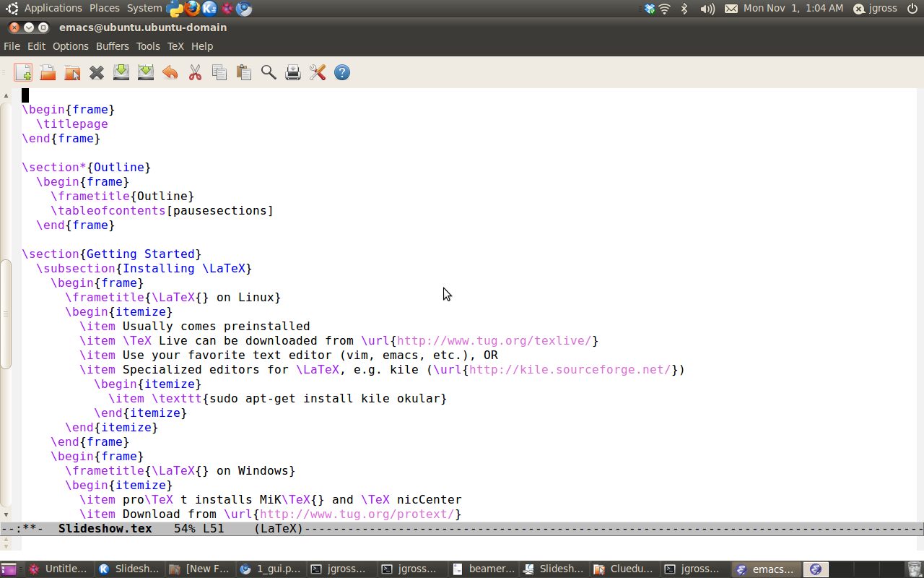Close the buffer with the X icon
This screenshot has width=924, height=578.
[97, 72]
